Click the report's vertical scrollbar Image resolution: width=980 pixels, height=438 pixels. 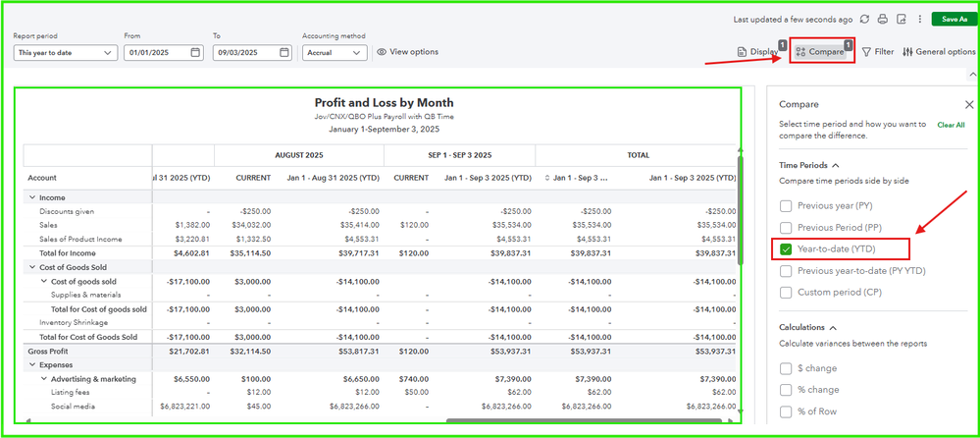[741, 209]
